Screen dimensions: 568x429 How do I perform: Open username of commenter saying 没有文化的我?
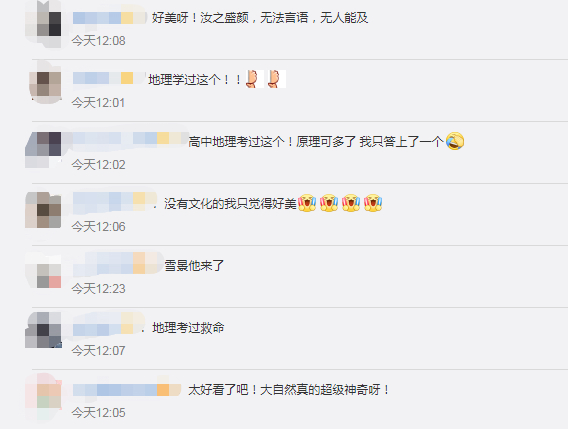coord(114,201)
